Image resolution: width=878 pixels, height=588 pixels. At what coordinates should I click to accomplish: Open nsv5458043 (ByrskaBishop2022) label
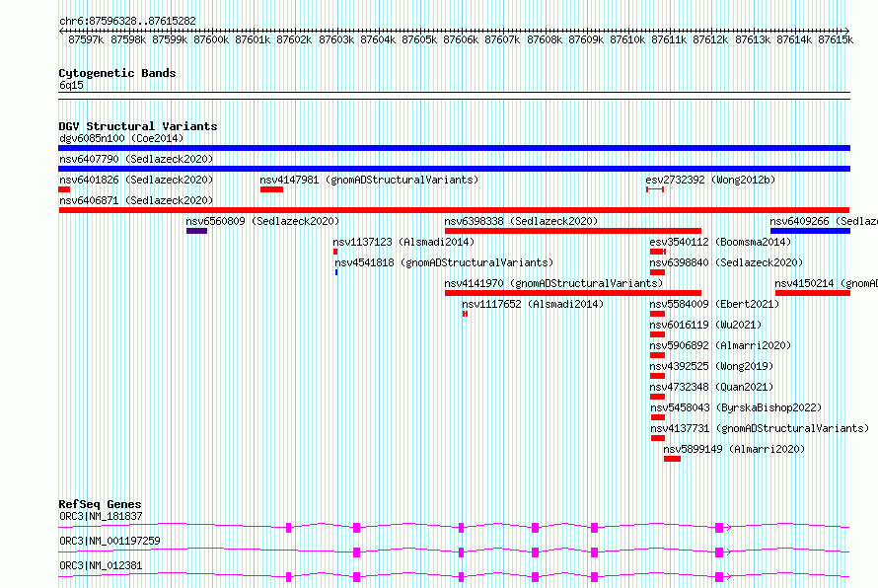click(736, 407)
